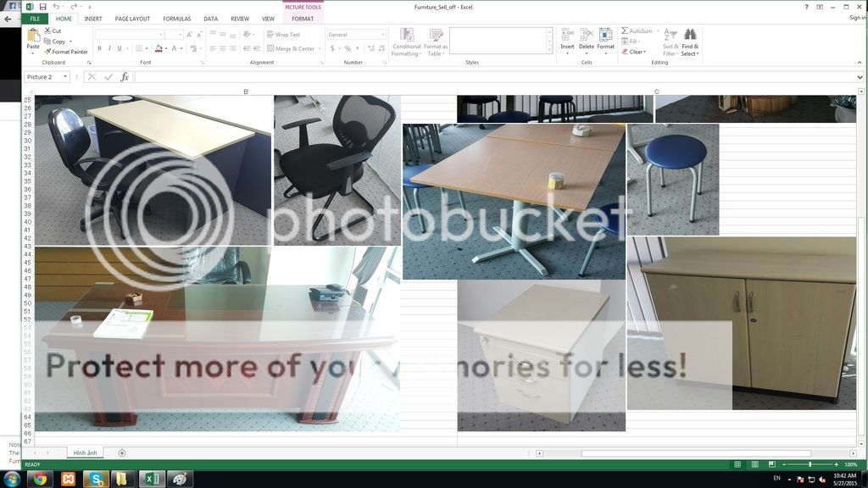Increase font size with the larger A icon
Screen dimensions: 868x488
point(189,34)
